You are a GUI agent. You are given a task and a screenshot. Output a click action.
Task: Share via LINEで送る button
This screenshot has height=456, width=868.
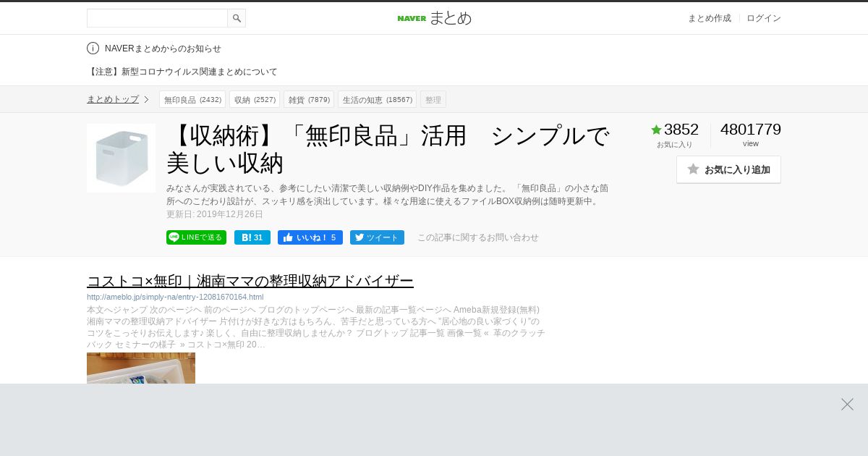point(196,237)
